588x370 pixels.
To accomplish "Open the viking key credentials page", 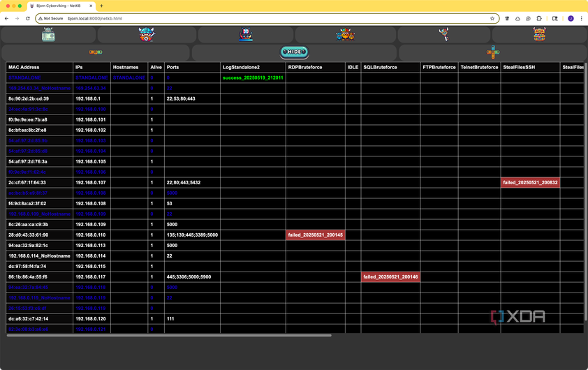I will click(x=444, y=34).
